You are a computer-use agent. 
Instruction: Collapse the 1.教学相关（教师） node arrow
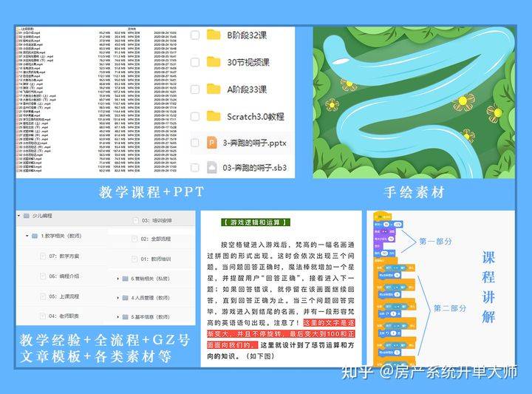(x=27, y=236)
